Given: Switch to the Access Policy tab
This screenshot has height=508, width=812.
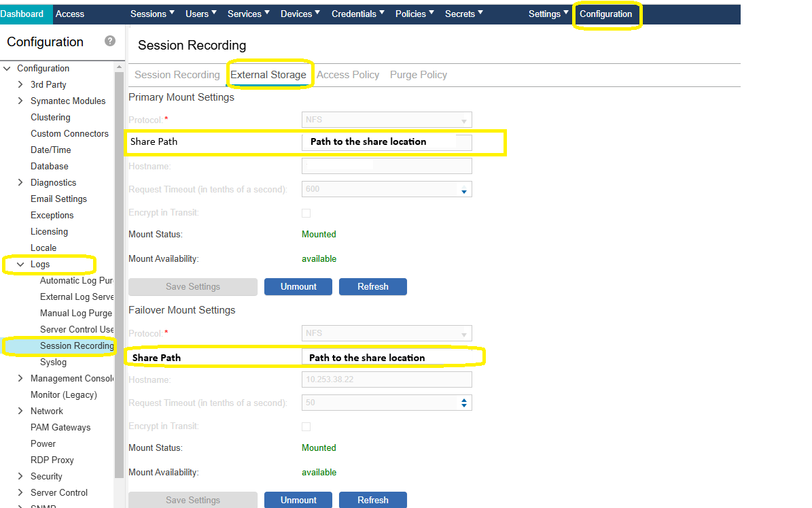Looking at the screenshot, I should coord(348,75).
